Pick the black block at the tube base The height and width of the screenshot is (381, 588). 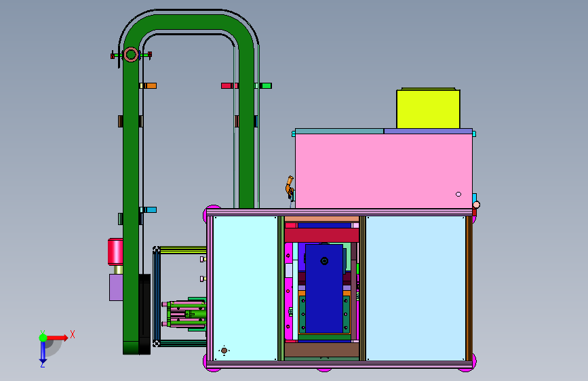(144, 315)
